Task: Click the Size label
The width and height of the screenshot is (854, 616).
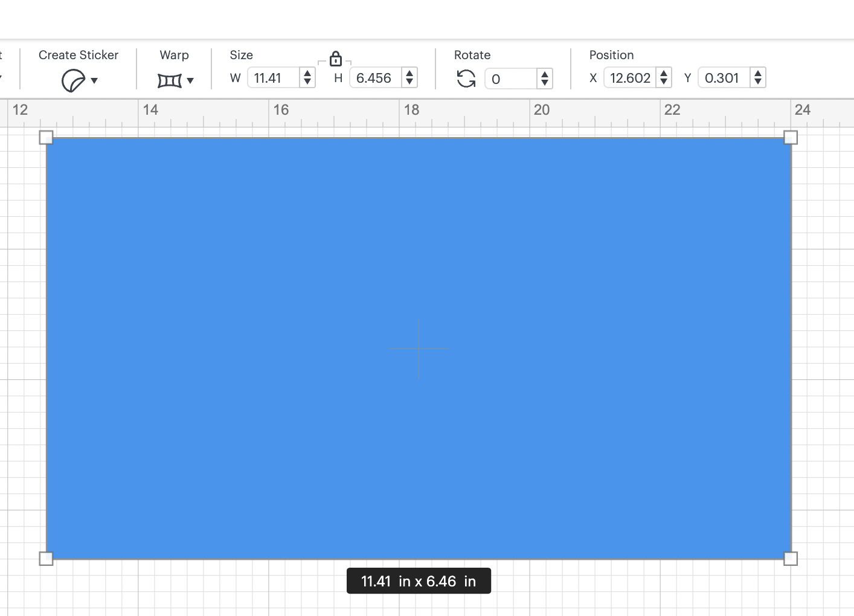Action: point(241,55)
